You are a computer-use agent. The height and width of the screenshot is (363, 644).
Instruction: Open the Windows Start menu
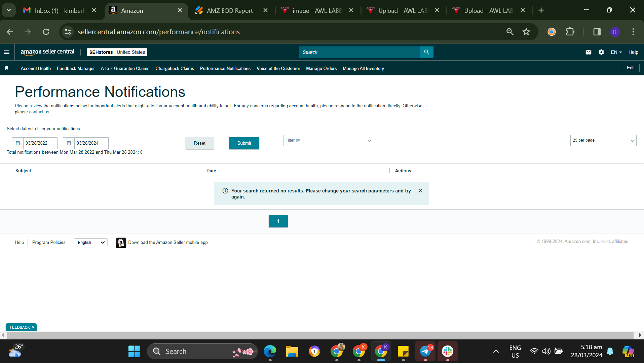point(134,351)
